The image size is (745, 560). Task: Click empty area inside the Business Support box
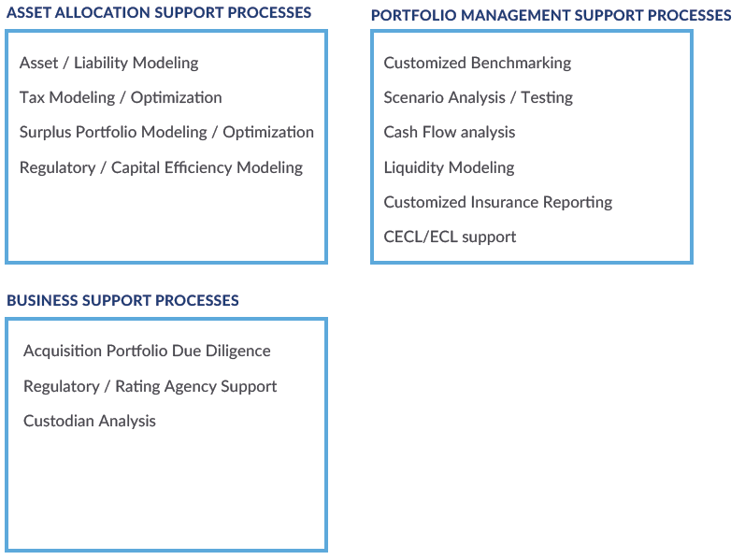166,490
